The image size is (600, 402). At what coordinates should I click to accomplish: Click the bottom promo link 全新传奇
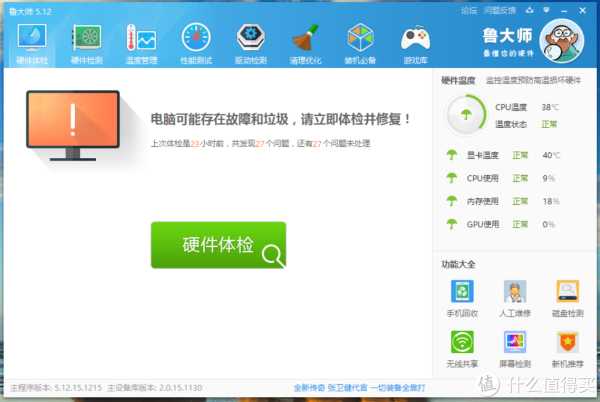tap(359, 388)
